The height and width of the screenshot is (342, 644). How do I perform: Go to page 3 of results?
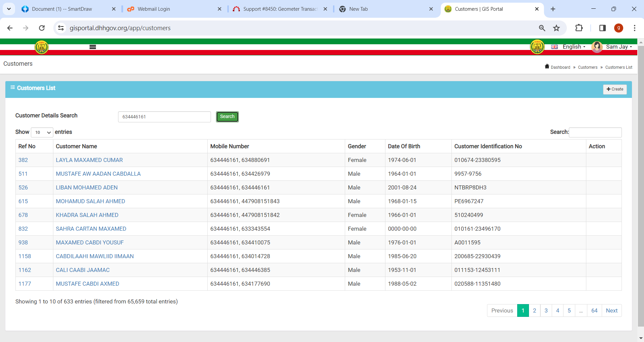pyautogui.click(x=546, y=310)
